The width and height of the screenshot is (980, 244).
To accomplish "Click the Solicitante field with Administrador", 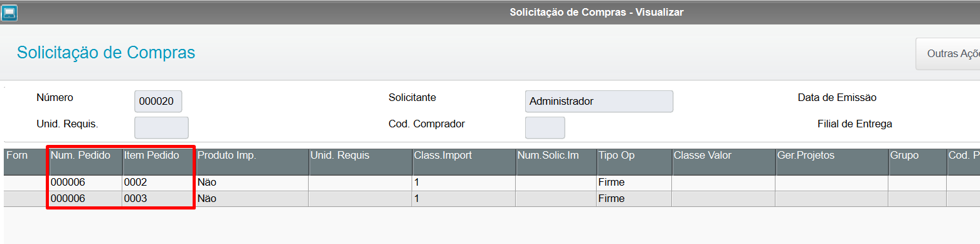I will coord(599,101).
